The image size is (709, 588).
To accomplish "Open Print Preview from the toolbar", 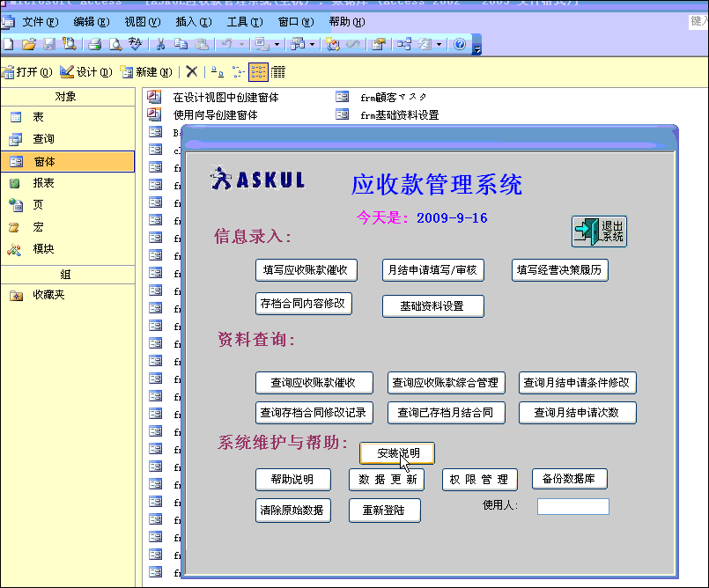I will [x=115, y=44].
